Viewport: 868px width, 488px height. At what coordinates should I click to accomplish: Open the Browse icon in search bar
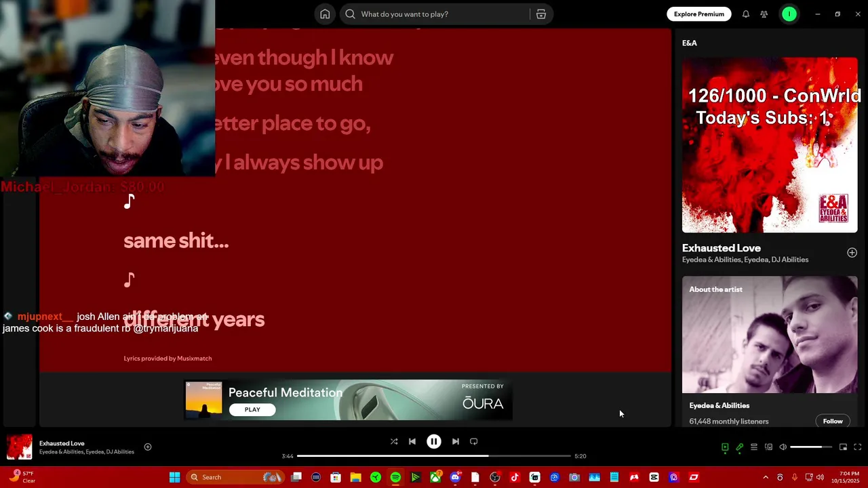[x=541, y=14]
